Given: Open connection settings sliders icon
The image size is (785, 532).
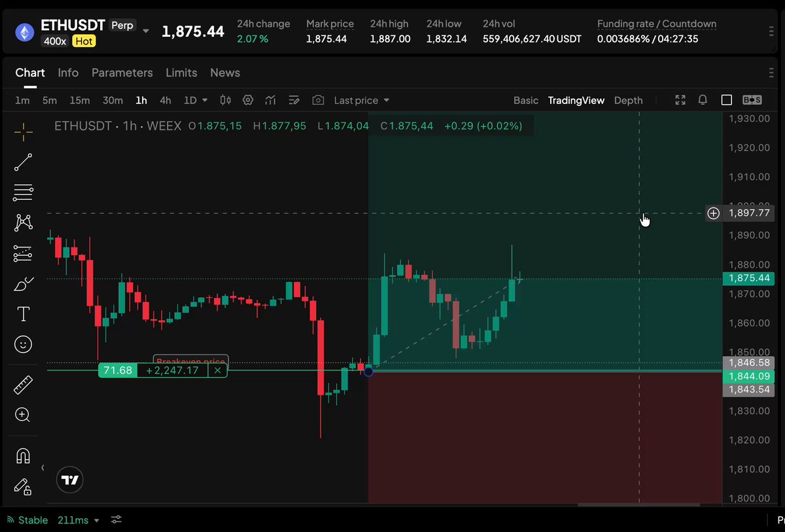Looking at the screenshot, I should point(116,520).
